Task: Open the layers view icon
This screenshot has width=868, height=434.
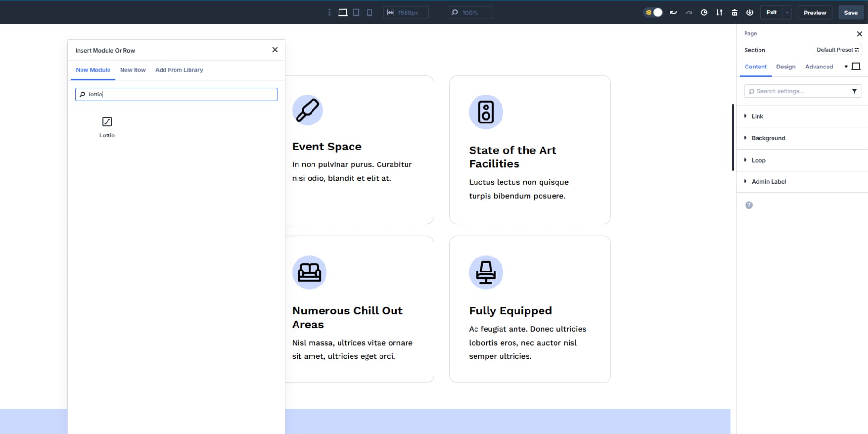Action: 719,12
